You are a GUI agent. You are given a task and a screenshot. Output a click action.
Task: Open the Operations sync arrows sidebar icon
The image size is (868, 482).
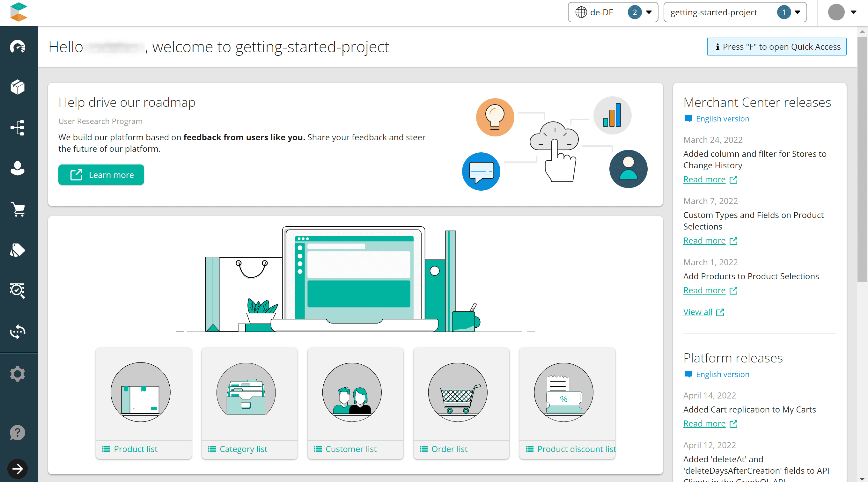click(18, 332)
